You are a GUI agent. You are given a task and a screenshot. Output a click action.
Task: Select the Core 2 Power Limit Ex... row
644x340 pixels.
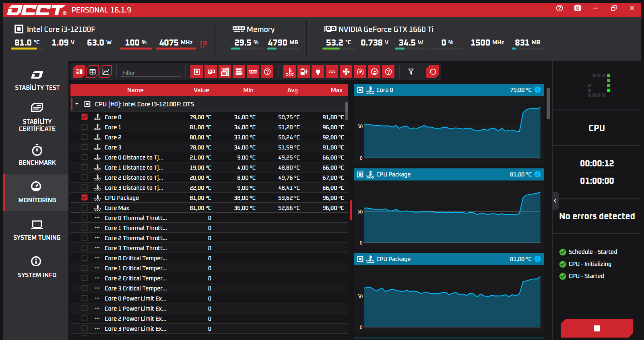pos(209,318)
